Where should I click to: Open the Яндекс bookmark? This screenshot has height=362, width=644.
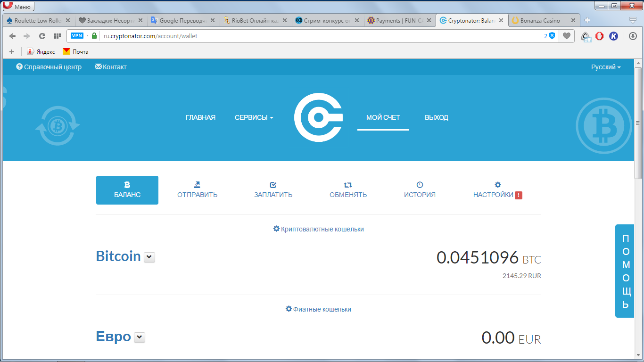coord(41,52)
